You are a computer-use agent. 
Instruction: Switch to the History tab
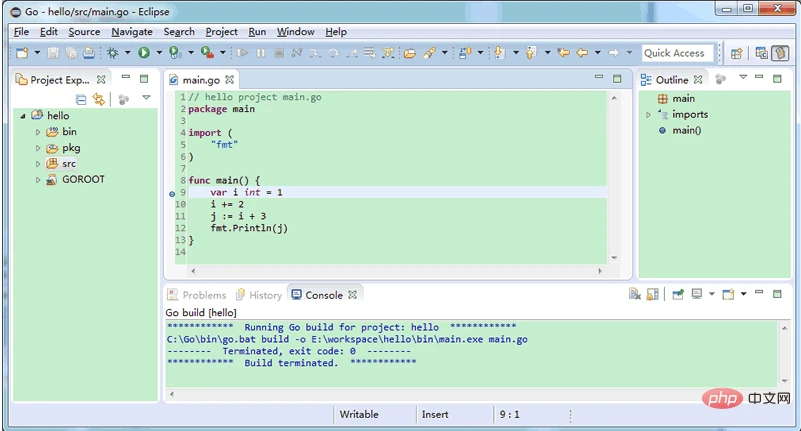[259, 295]
